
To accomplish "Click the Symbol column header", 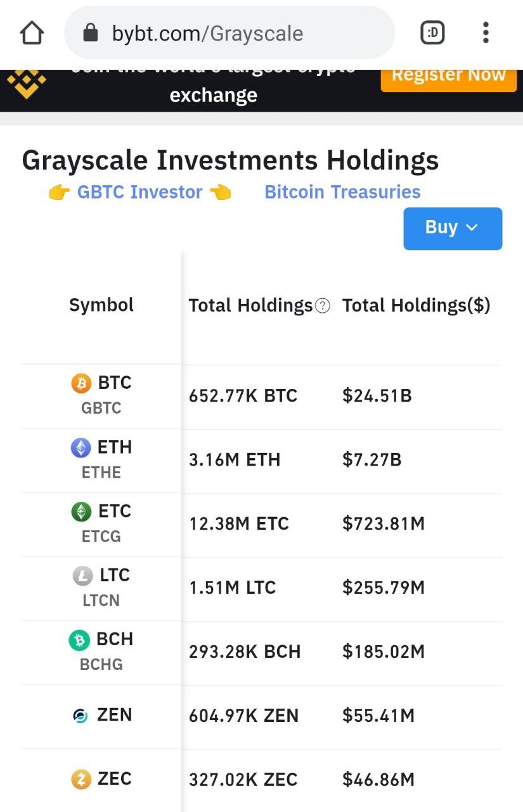I will tap(101, 305).
